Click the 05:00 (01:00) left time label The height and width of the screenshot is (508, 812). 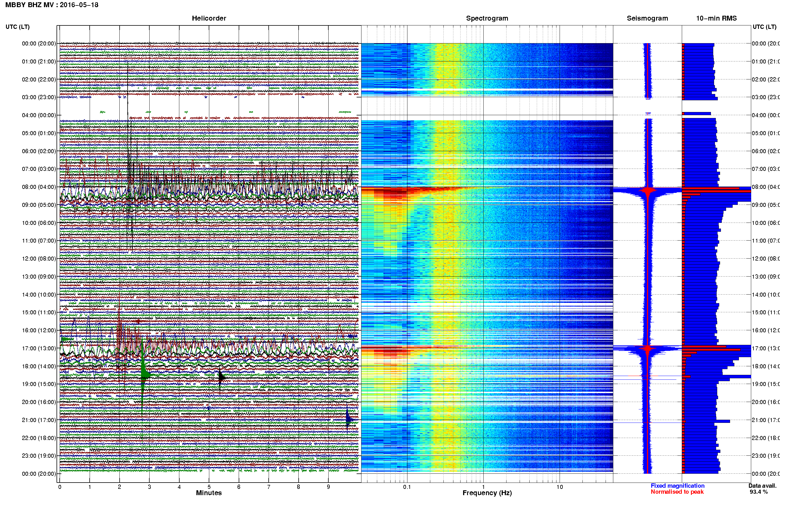[x=39, y=133]
